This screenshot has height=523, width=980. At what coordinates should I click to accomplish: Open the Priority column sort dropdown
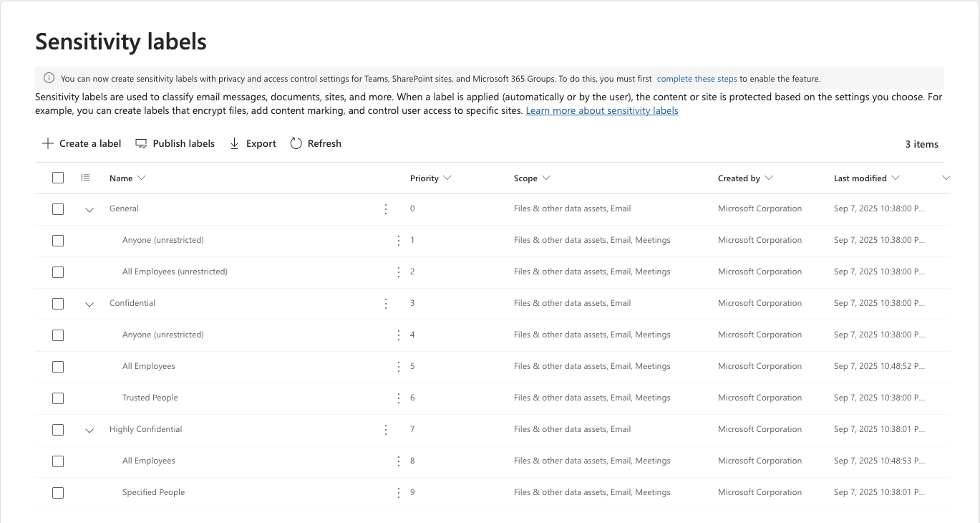[447, 178]
